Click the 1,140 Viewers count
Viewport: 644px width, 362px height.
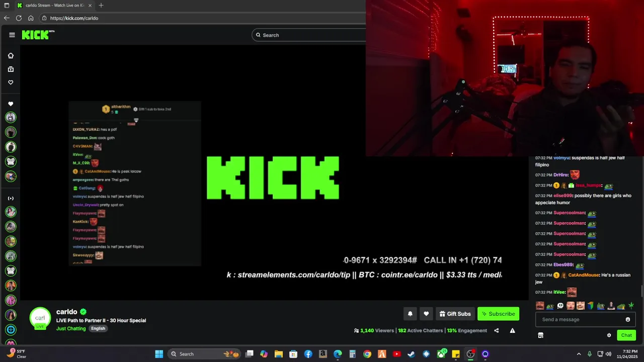click(x=374, y=330)
